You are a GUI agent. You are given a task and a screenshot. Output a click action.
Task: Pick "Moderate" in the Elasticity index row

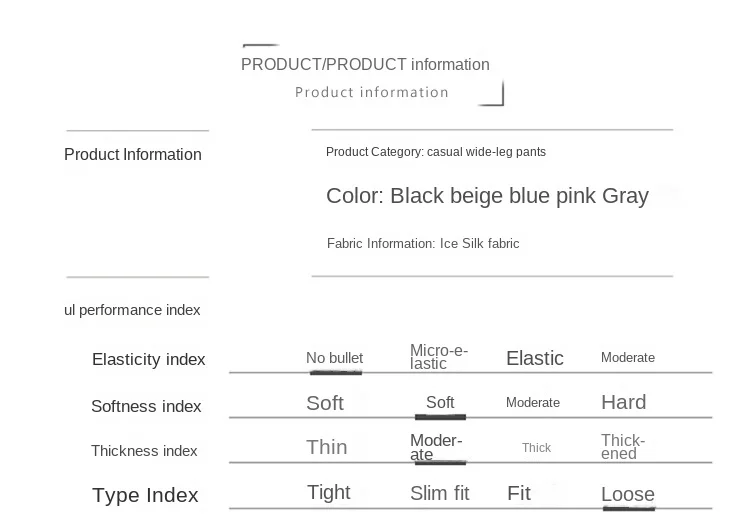[x=628, y=358]
